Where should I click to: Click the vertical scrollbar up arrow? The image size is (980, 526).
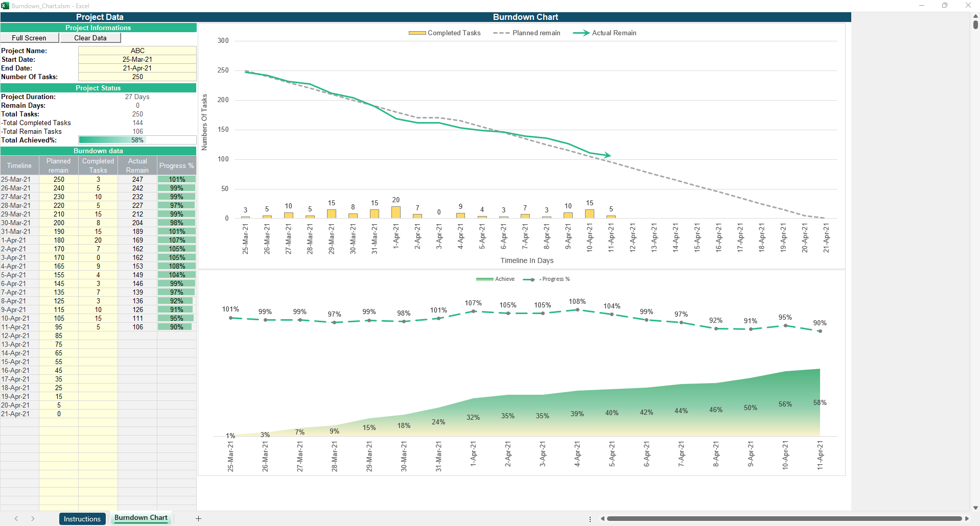[975, 17]
